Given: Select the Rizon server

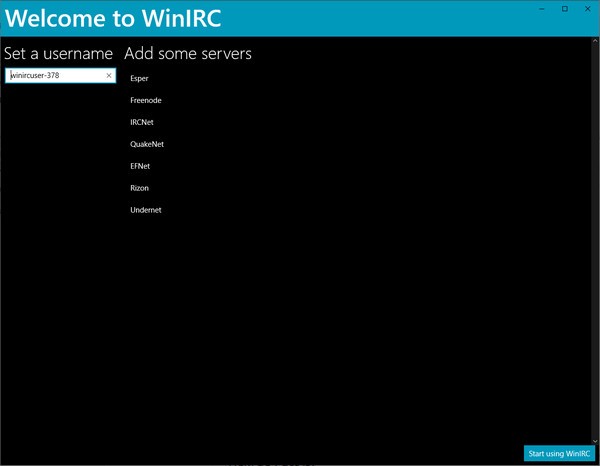Looking at the screenshot, I should pos(139,188).
